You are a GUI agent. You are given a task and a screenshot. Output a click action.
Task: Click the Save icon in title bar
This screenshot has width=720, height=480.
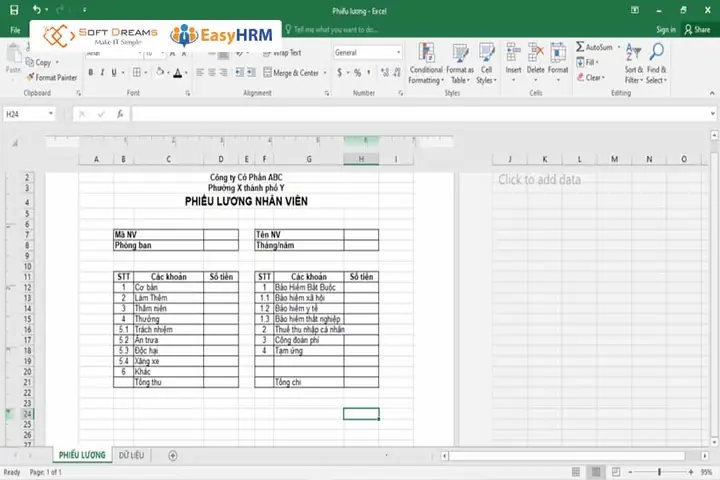tap(14, 10)
